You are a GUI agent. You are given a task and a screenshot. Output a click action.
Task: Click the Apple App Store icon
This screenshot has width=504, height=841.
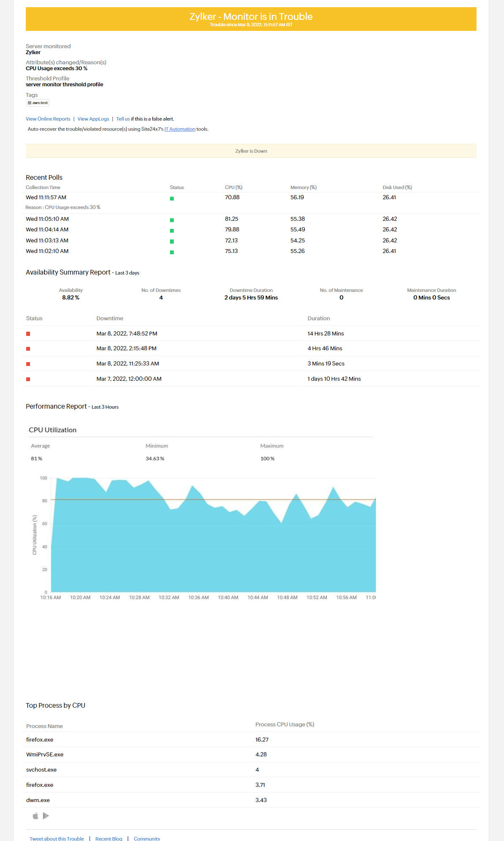click(x=36, y=816)
